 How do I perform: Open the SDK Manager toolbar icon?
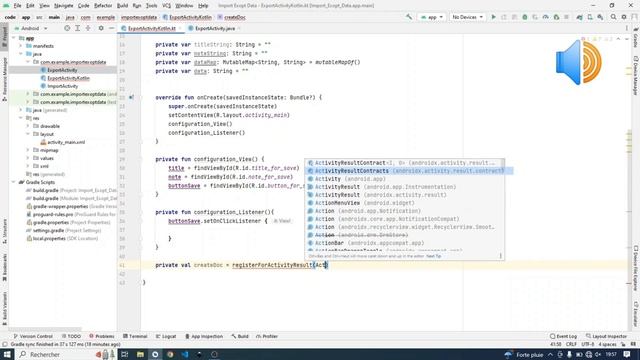[600, 17]
